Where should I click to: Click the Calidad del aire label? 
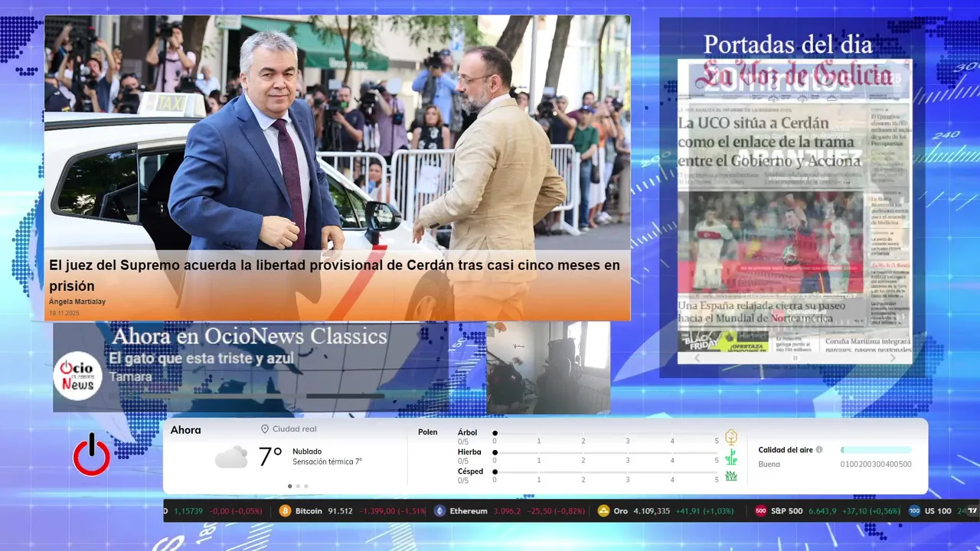pos(786,450)
